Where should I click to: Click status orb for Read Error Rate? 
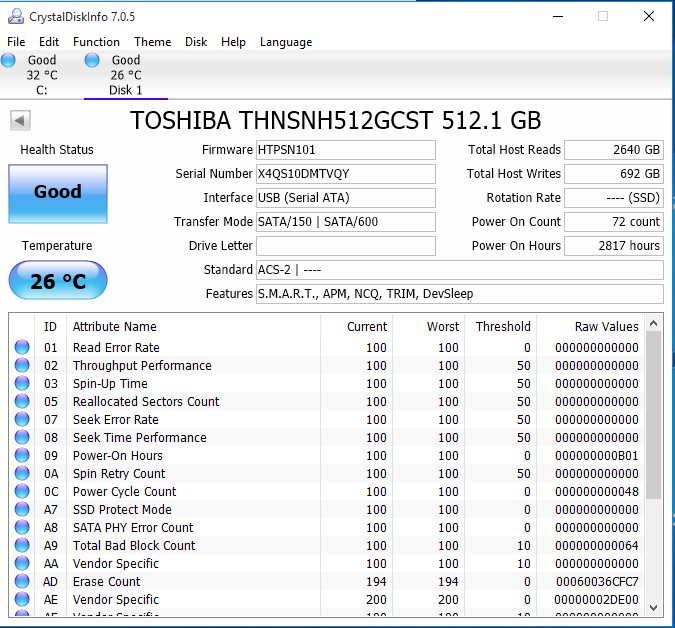22,348
